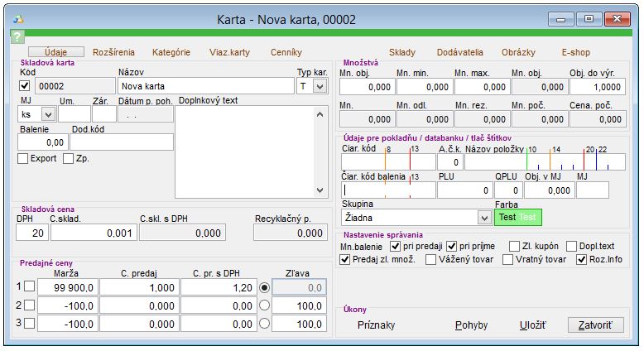Click the Obj. v MJ field
Screen dimensions: 644x351
click(x=549, y=190)
